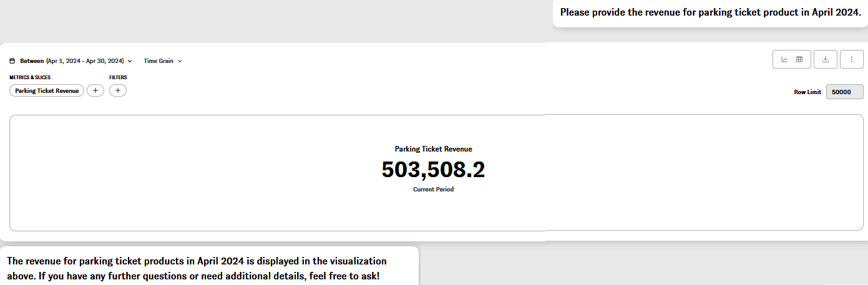
Task: Select the Parking Ticket Revenue metric pill
Action: [47, 90]
